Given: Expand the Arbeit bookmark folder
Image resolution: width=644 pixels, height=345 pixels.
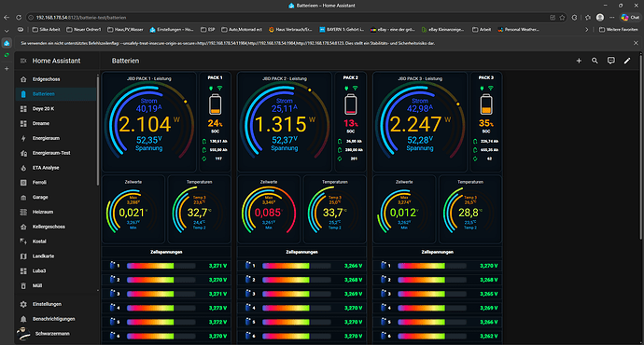Looking at the screenshot, I should tap(482, 30).
